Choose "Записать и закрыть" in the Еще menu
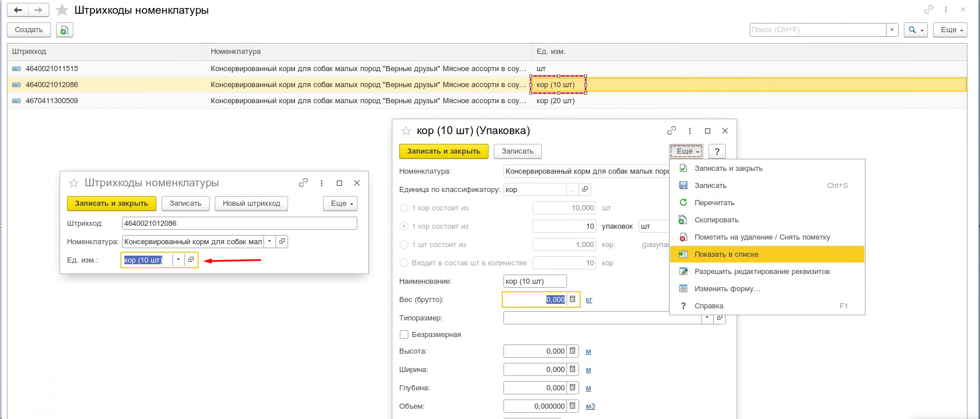 tap(767, 169)
